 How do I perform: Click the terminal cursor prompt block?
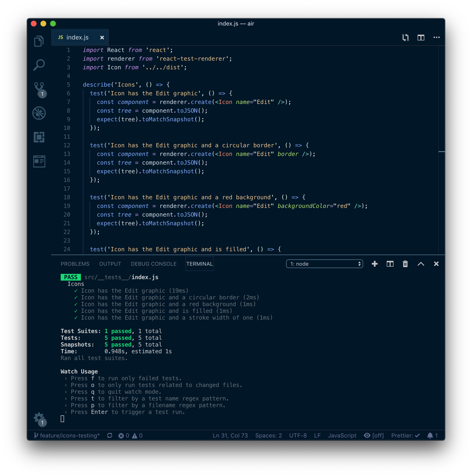click(62, 419)
